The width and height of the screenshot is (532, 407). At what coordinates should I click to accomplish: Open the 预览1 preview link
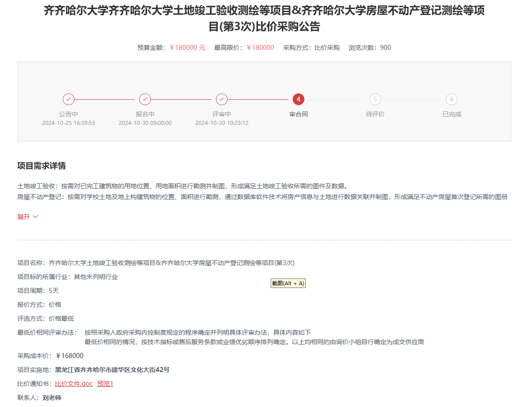[106, 384]
